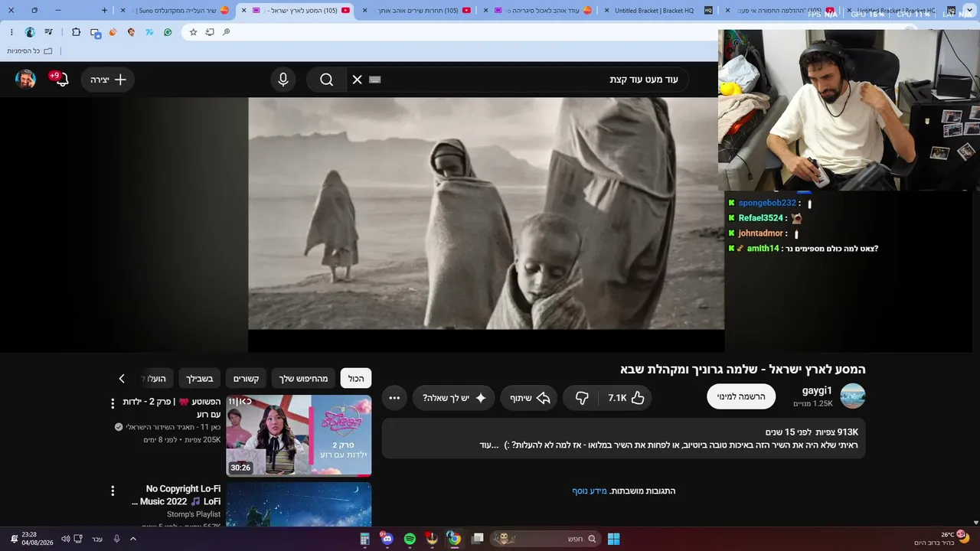Click the YouTube search magnifier button
This screenshot has width=980, height=551.
click(327, 80)
